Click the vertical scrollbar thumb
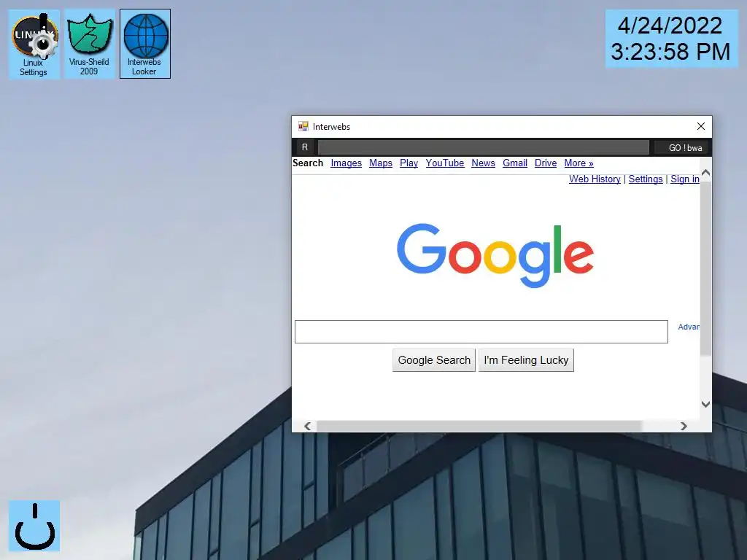The width and height of the screenshot is (747, 560). 705,268
